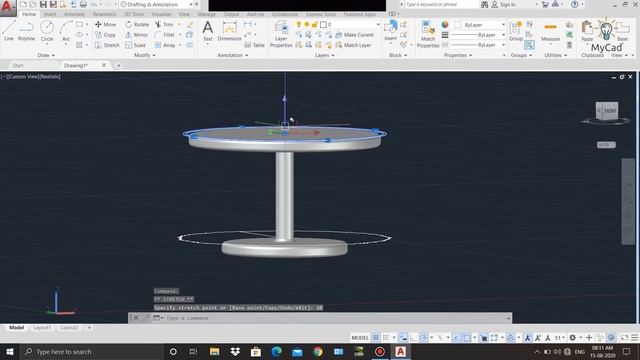Click the Scale tool

coord(136,45)
